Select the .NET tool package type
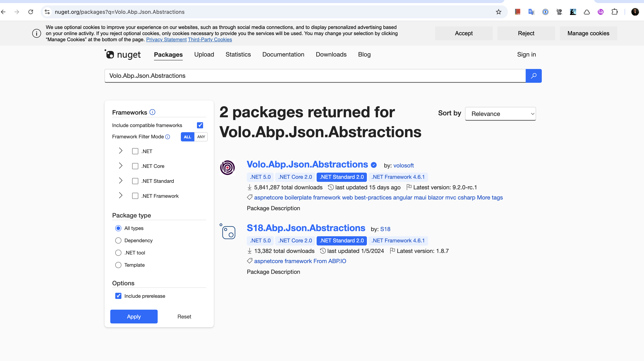The width and height of the screenshot is (644, 361). point(118,253)
